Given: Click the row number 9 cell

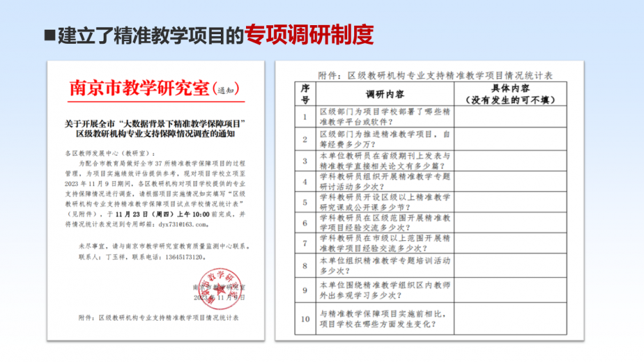Looking at the screenshot, I should tap(305, 290).
